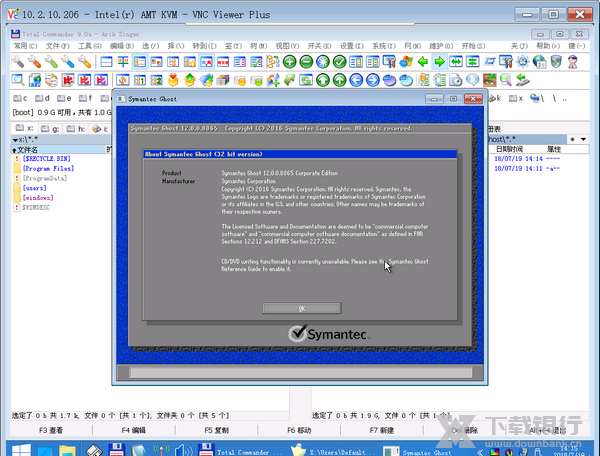Click the blue circle left arrow icon

[356, 80]
